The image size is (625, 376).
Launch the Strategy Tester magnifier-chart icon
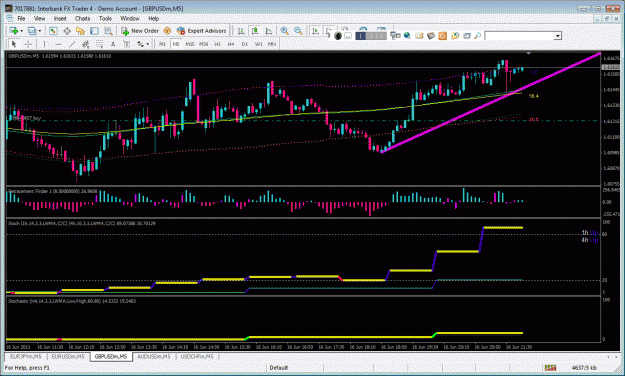(x=108, y=31)
